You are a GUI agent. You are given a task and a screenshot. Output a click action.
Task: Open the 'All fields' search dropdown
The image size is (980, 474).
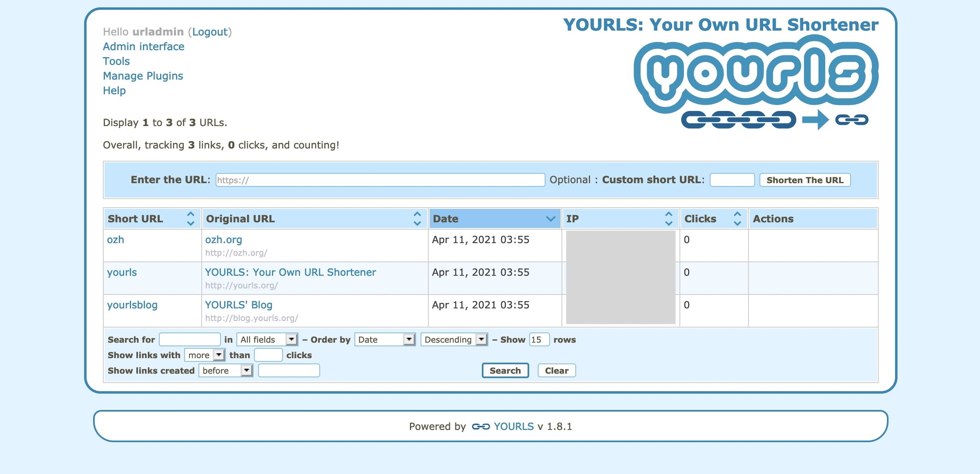point(267,339)
